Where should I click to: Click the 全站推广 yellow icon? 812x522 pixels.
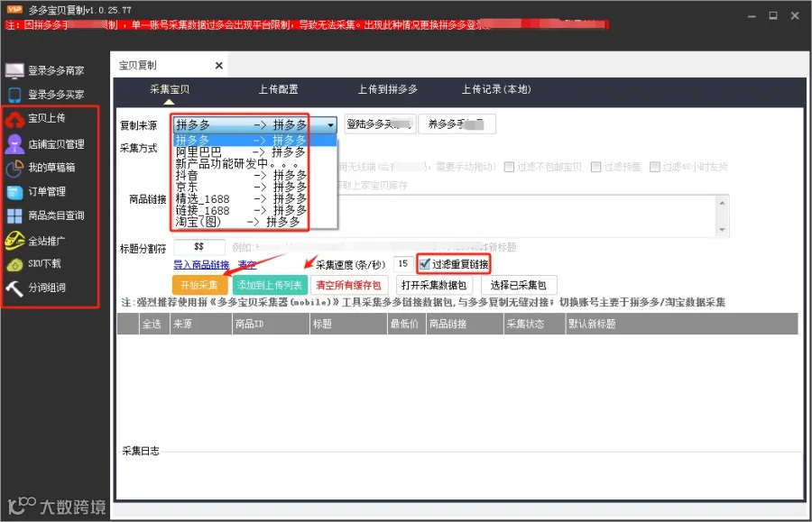tap(14, 240)
